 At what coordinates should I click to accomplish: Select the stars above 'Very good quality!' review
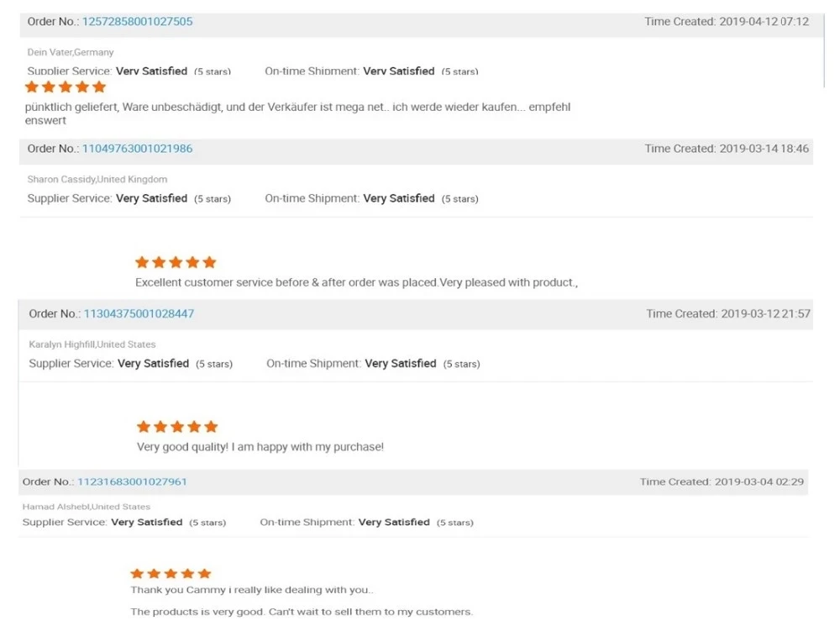tap(177, 427)
